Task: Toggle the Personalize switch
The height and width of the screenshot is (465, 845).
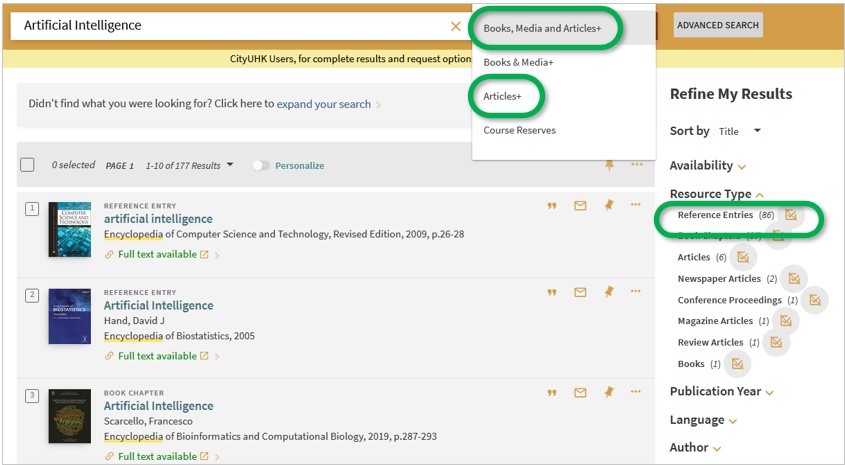Action: pos(261,166)
